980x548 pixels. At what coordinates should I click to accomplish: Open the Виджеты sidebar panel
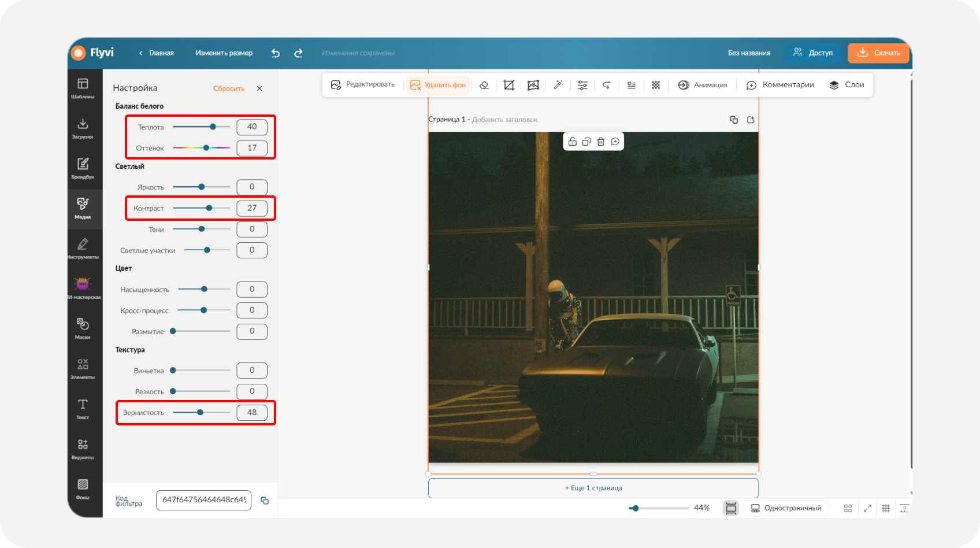coord(83,449)
